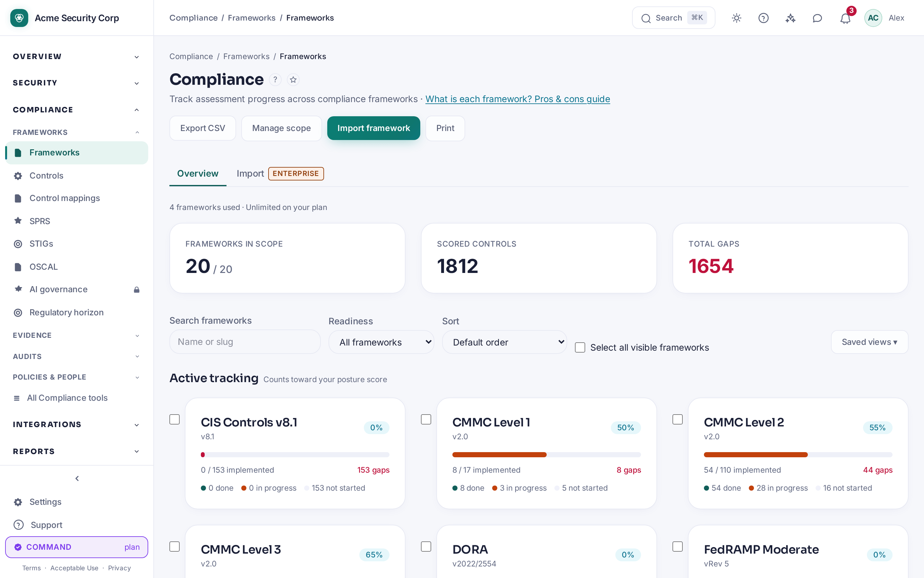924x578 pixels.
Task: Select the CIS Controls v8.1 checkbox
Action: 175,419
